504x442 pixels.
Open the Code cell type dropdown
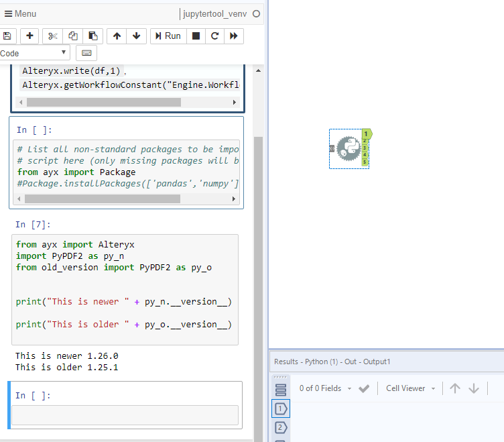click(x=34, y=53)
